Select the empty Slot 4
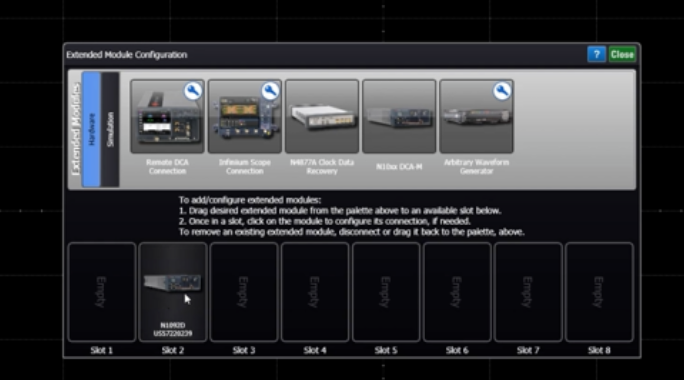The image size is (684, 380). (x=315, y=292)
